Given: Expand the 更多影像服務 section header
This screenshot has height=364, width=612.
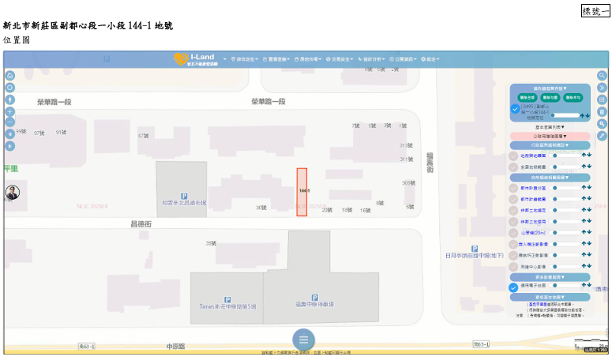Looking at the screenshot, I should click(550, 277).
